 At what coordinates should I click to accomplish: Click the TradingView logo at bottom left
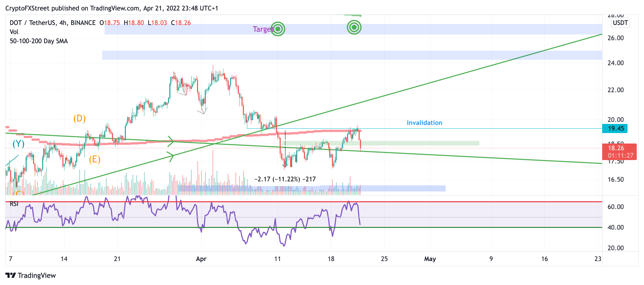click(x=31, y=276)
